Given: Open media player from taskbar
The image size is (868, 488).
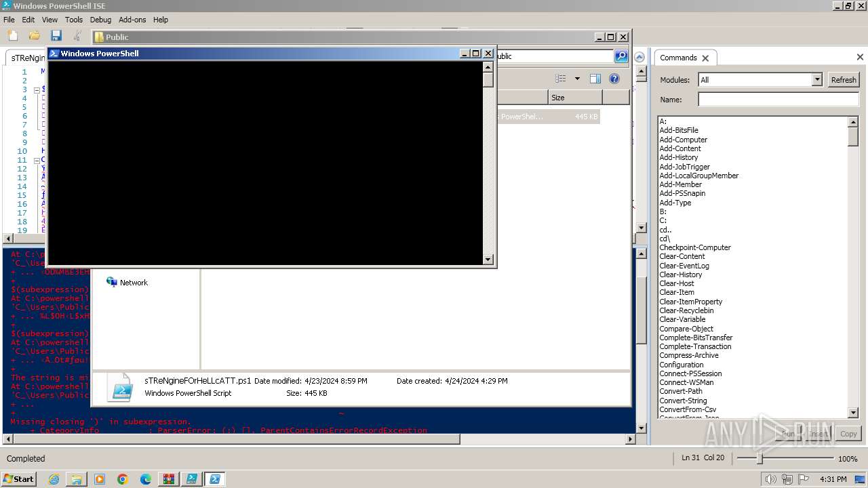Looking at the screenshot, I should click(x=100, y=479).
